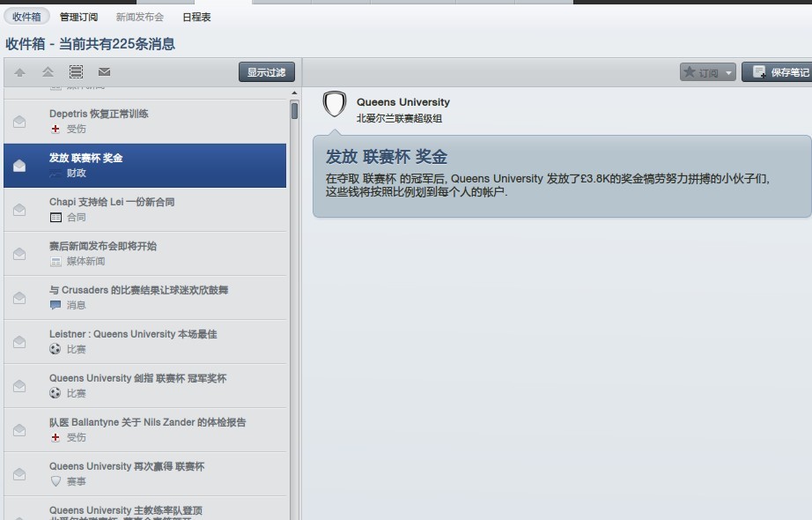Click the select-all messages list icon

pos(76,72)
